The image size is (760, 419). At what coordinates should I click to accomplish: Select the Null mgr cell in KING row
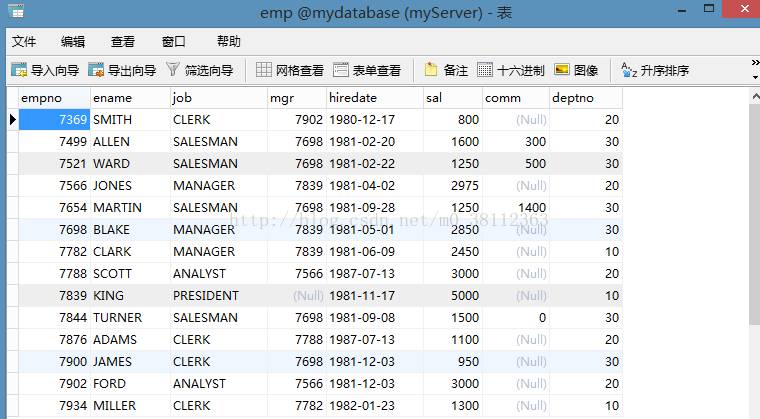pos(297,295)
